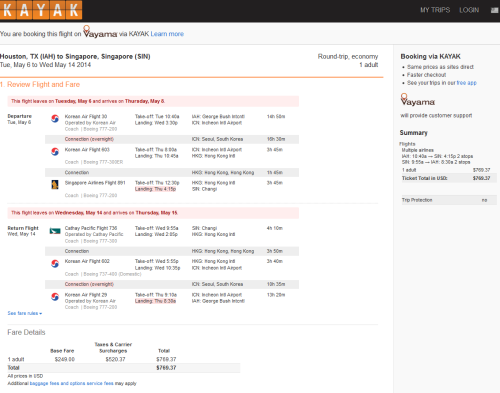Click highlighted 'Landing: Thu 4:15p' text
The width and height of the screenshot is (500, 393).
(155, 189)
